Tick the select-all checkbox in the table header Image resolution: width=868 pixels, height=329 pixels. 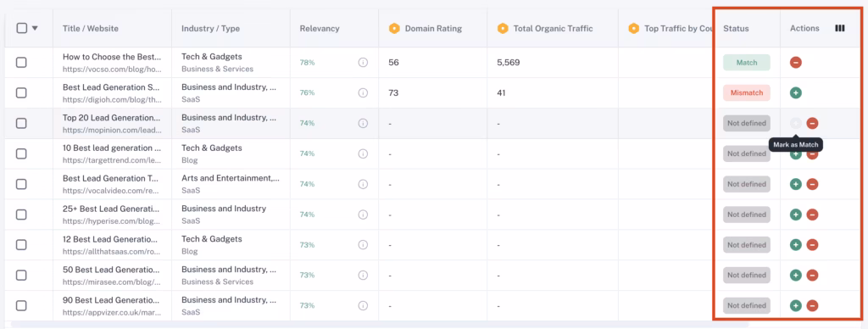(x=21, y=28)
